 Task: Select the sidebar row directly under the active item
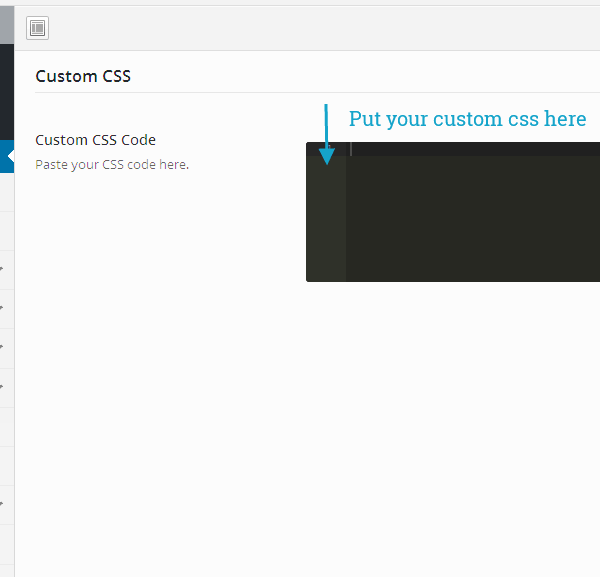point(5,192)
